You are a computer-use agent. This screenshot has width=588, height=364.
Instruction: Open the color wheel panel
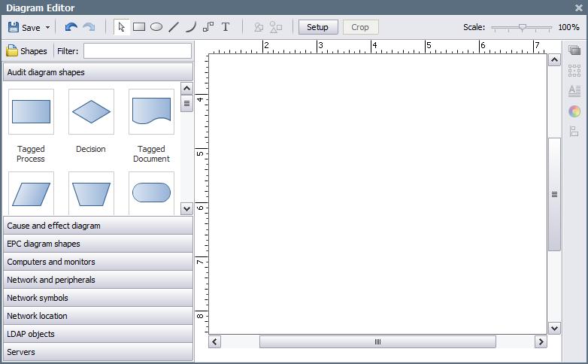574,111
